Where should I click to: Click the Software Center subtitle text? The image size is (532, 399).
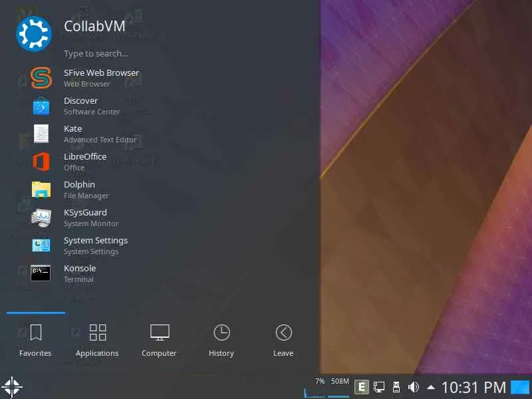click(92, 112)
